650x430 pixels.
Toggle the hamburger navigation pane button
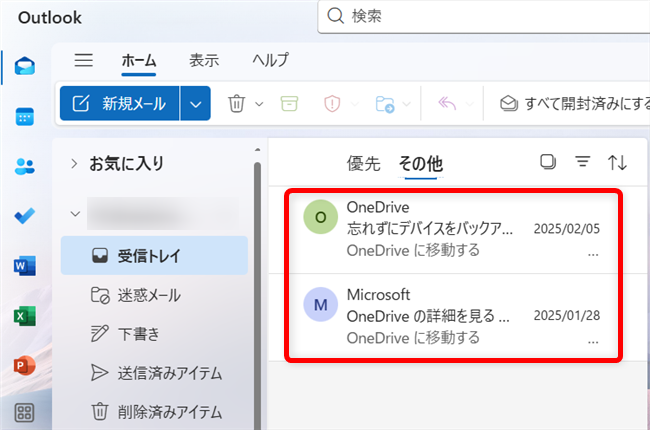click(x=84, y=60)
